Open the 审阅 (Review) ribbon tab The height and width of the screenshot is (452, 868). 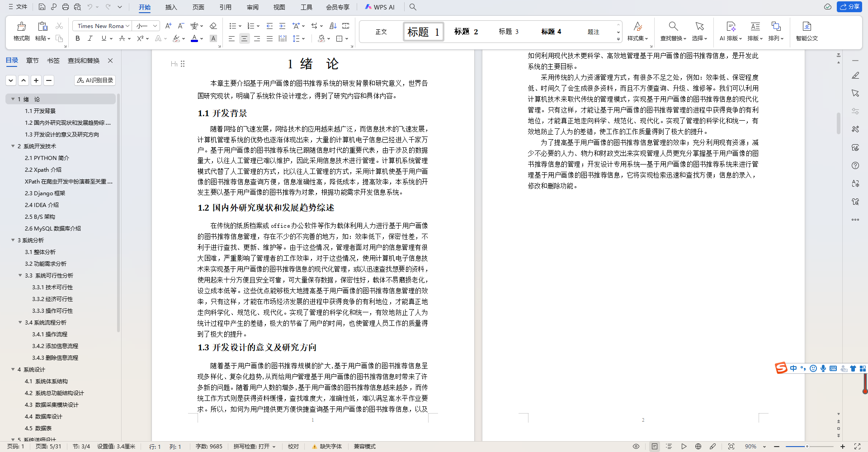[253, 7]
